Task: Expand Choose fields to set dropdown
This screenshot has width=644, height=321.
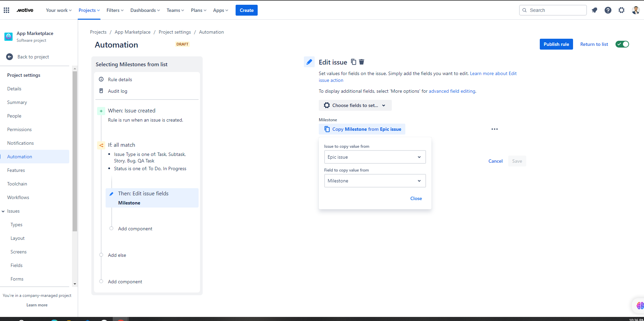Action: (x=355, y=105)
